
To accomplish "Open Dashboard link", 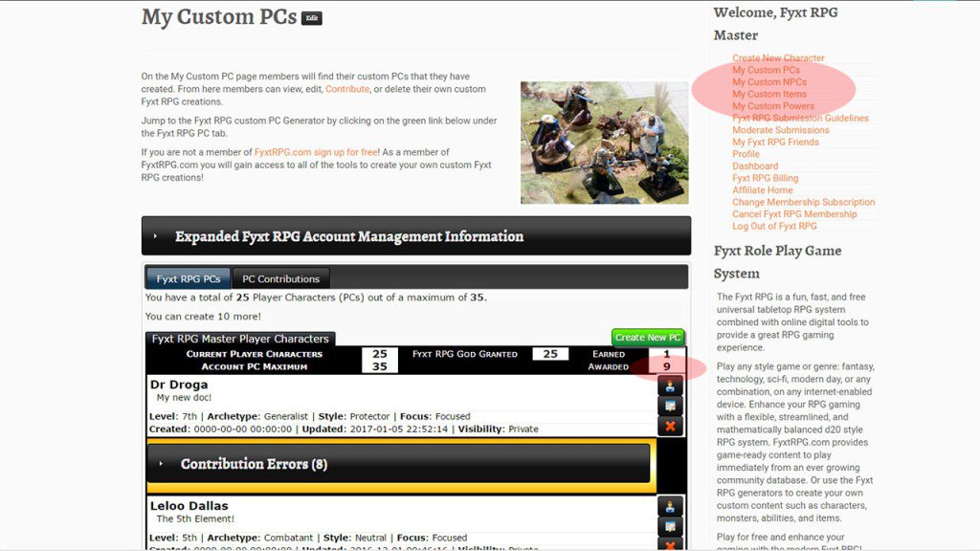I will click(755, 165).
